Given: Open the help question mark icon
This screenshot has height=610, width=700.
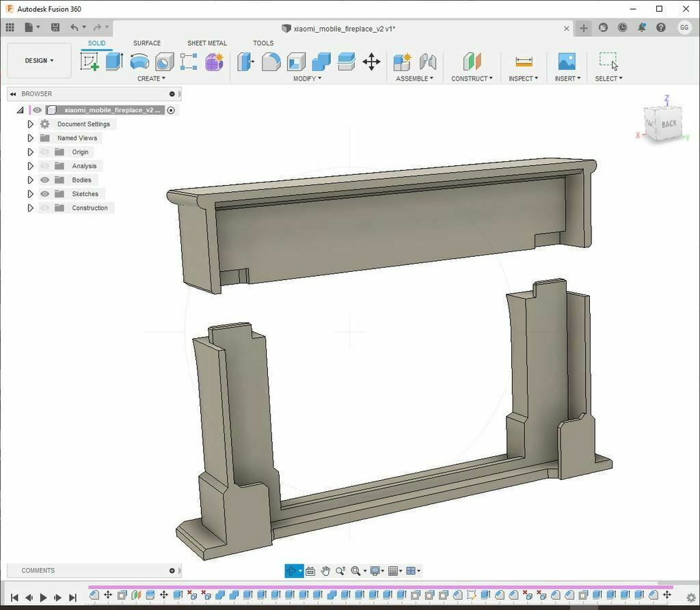Looking at the screenshot, I should click(661, 28).
